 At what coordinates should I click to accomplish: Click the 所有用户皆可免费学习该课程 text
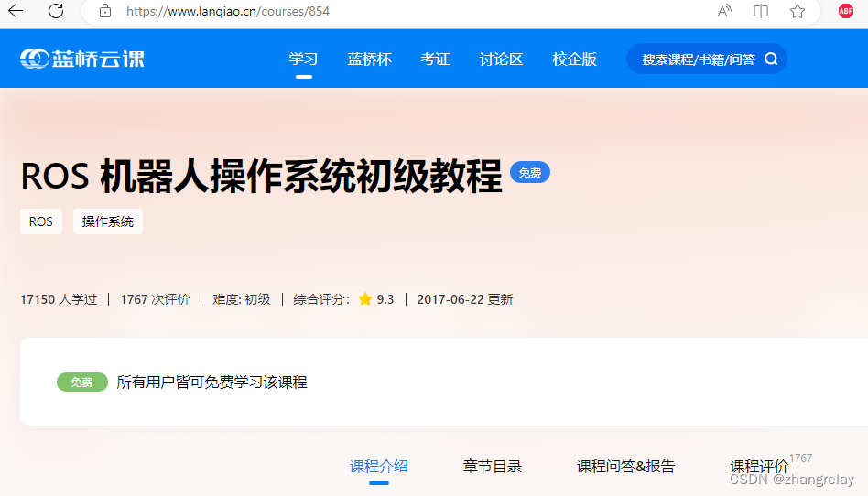(x=212, y=382)
